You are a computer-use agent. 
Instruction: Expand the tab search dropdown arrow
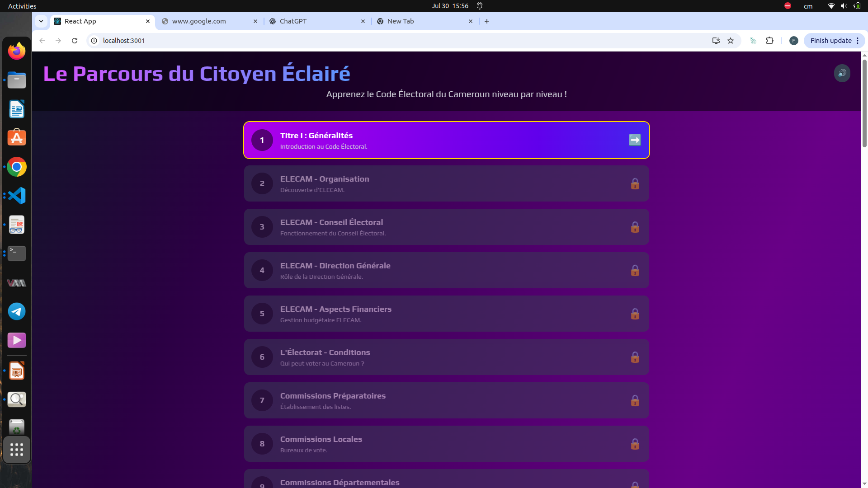click(41, 21)
